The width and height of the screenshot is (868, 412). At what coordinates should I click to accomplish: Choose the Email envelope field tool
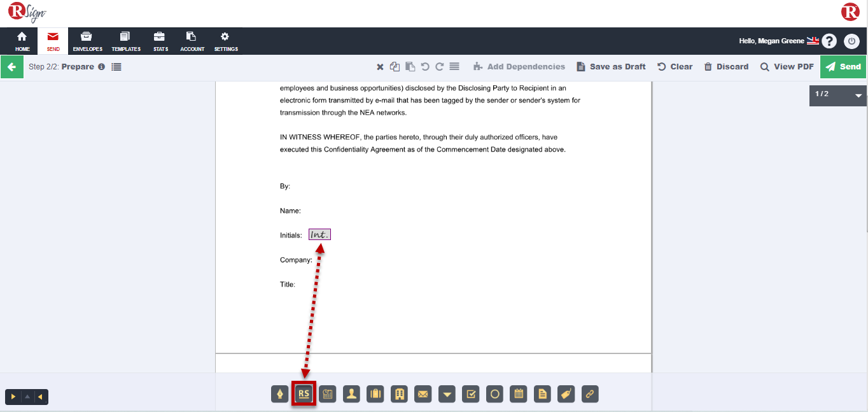click(x=423, y=394)
